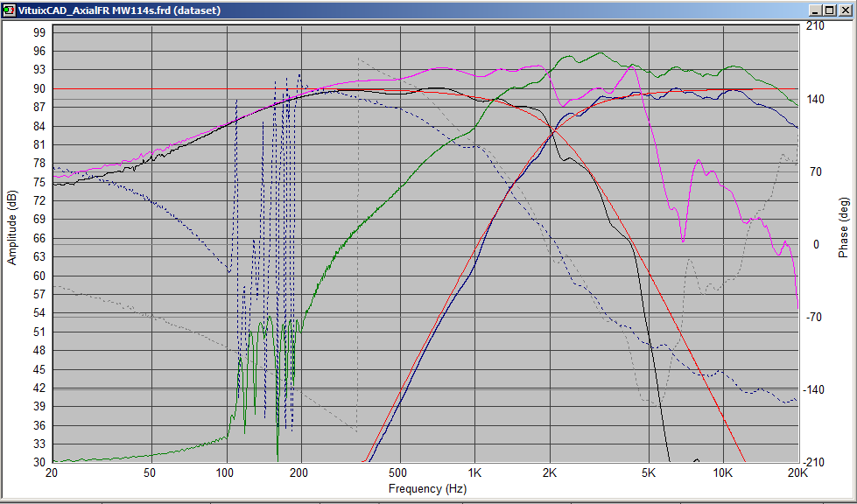This screenshot has height=504, width=857.
Task: Click the 200 frequency axis tick label
Action: 300,472
